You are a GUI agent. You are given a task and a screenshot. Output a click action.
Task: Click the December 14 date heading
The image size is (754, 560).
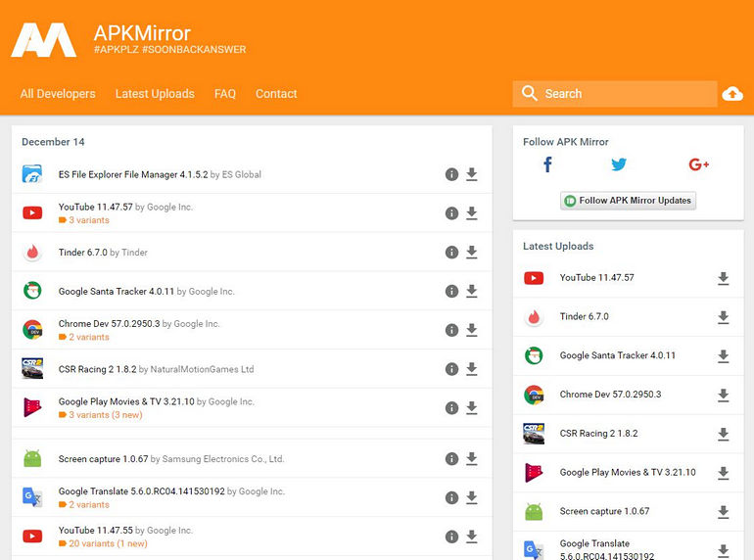(53, 142)
